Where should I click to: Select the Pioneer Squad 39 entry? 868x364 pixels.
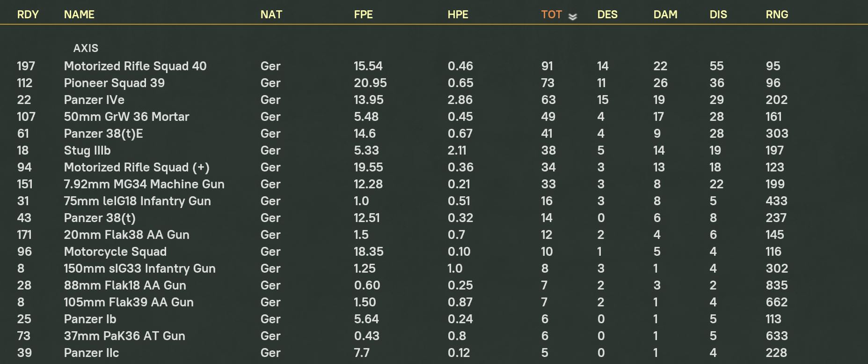click(434, 83)
